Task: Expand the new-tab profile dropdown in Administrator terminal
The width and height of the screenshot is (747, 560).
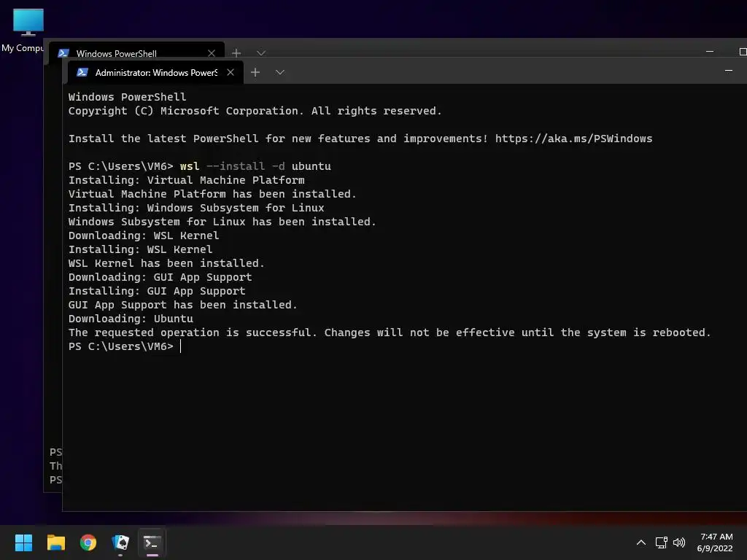Action: click(x=280, y=72)
